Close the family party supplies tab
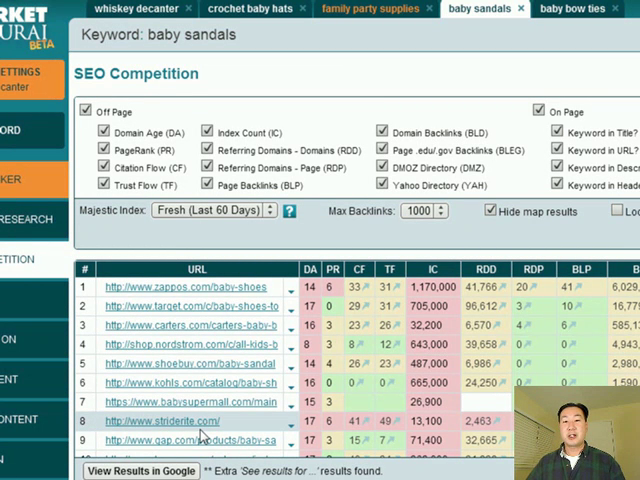Image resolution: width=640 pixels, height=480 pixels. 429,9
